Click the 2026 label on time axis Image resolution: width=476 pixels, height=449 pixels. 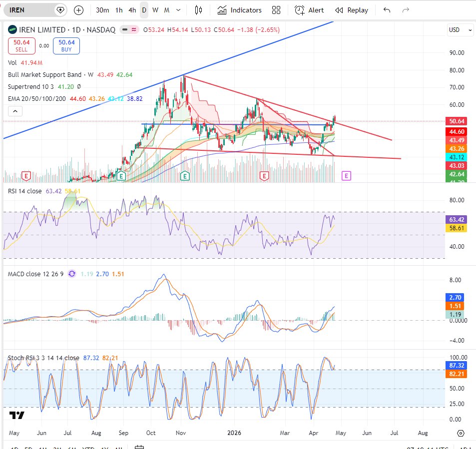pyautogui.click(x=234, y=433)
